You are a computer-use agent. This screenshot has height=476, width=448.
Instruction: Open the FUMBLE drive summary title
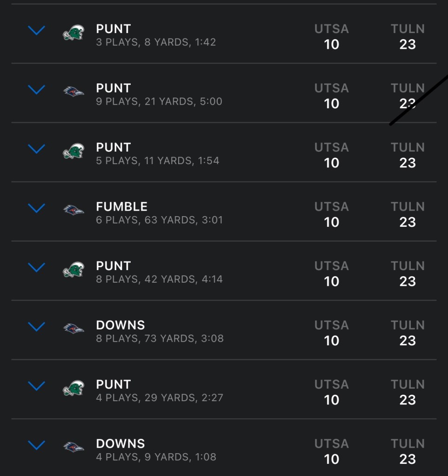(121, 207)
